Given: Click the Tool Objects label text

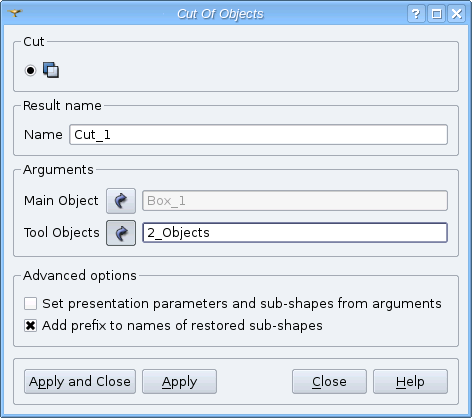Looking at the screenshot, I should pyautogui.click(x=62, y=233).
